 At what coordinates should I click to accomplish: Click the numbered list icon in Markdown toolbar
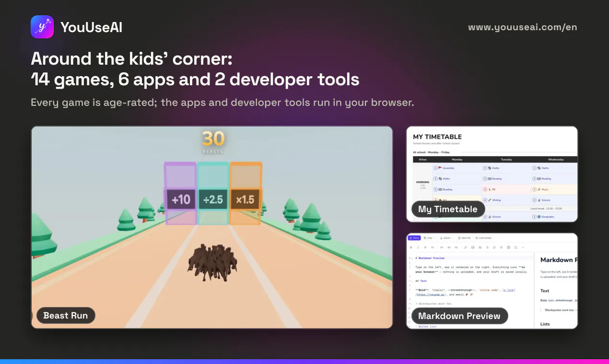coord(494,247)
